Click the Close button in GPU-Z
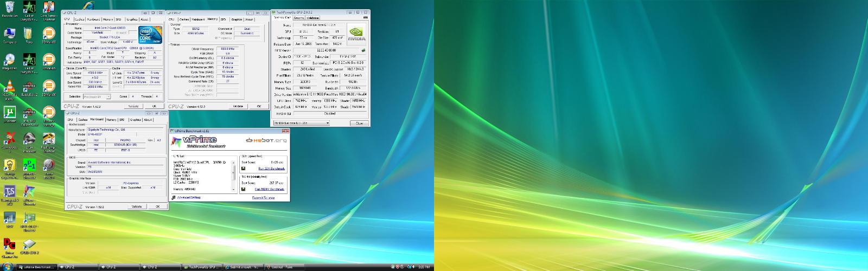 359,123
